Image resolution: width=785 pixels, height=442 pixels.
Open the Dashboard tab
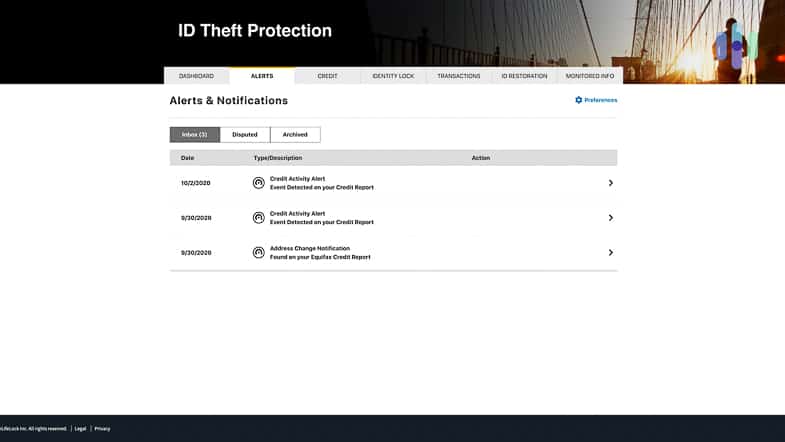click(x=196, y=76)
